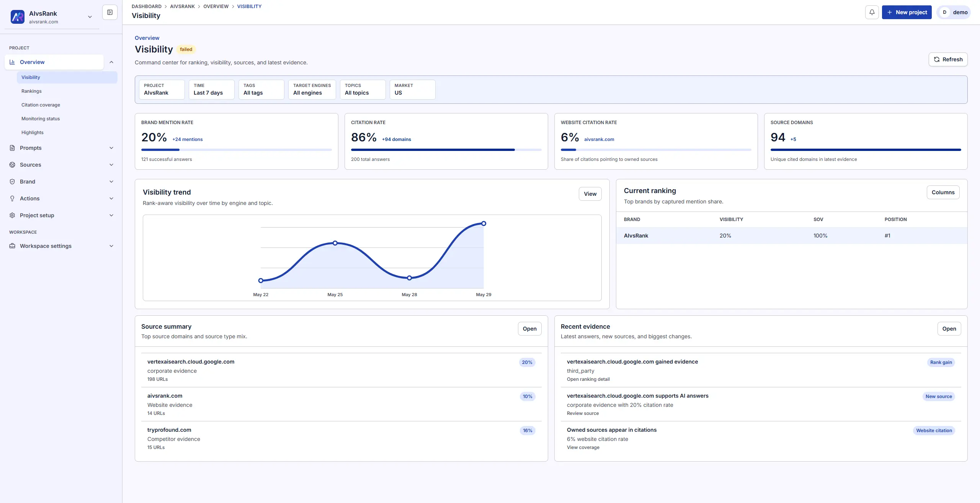Click the Brand shield icon

[x=12, y=182]
